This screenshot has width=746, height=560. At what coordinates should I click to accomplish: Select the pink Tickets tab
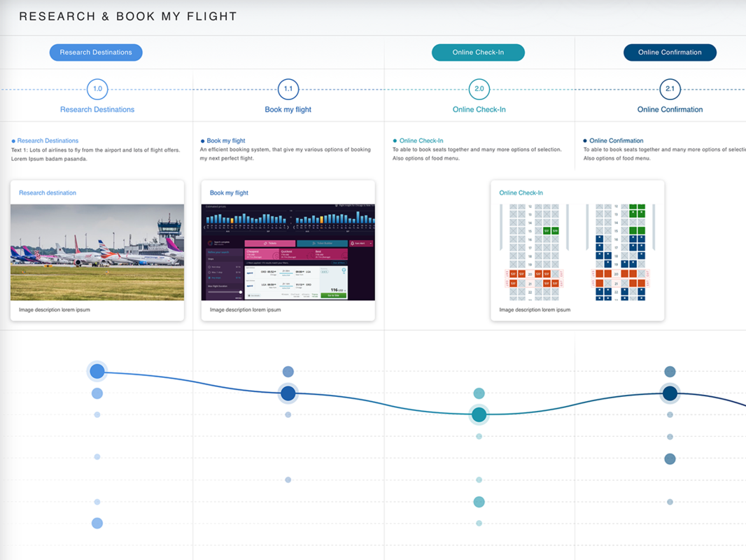(270, 243)
